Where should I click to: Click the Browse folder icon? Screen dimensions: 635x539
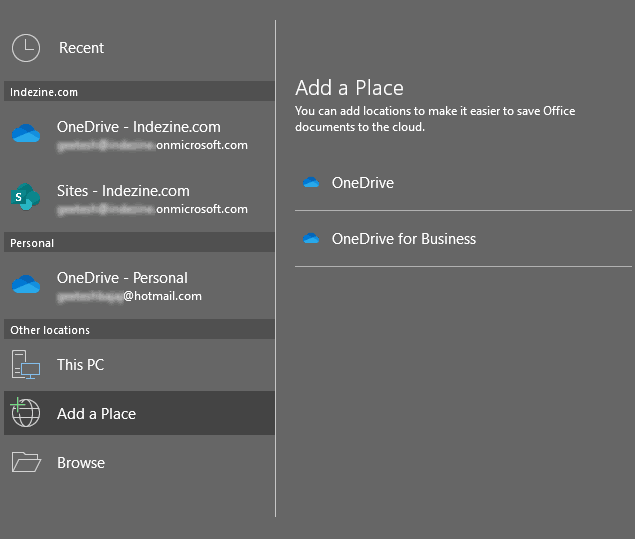pyautogui.click(x=25, y=463)
